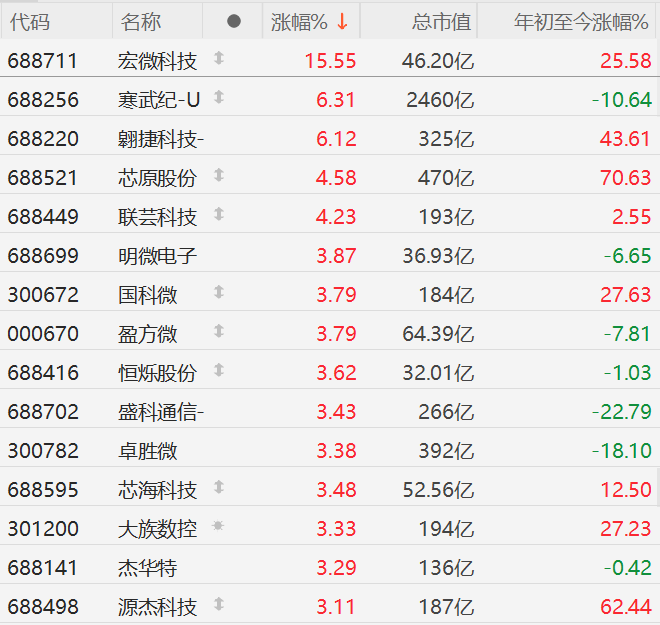
Task: Select stock code 688141
Action: coord(43,568)
